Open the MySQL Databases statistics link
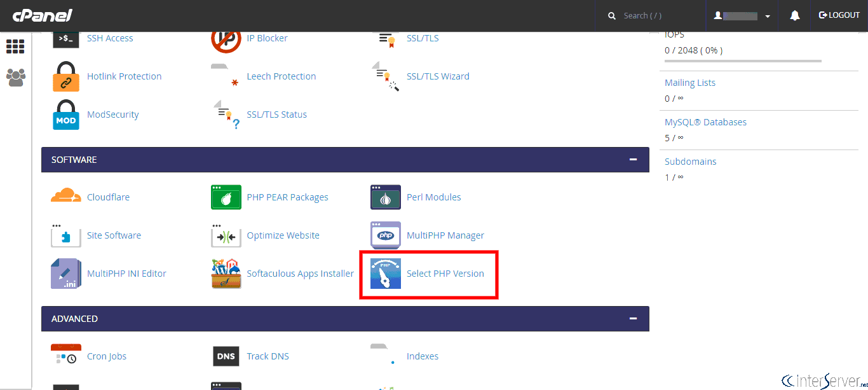The width and height of the screenshot is (868, 390). coord(705,122)
